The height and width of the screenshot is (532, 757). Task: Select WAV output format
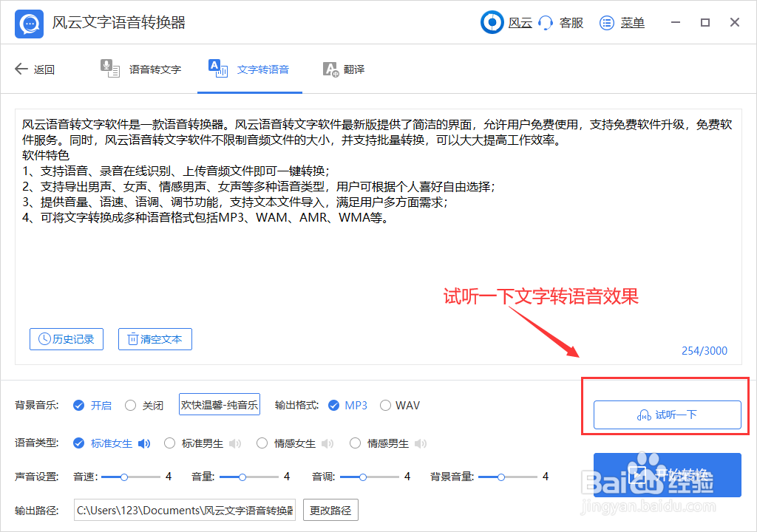(x=385, y=405)
